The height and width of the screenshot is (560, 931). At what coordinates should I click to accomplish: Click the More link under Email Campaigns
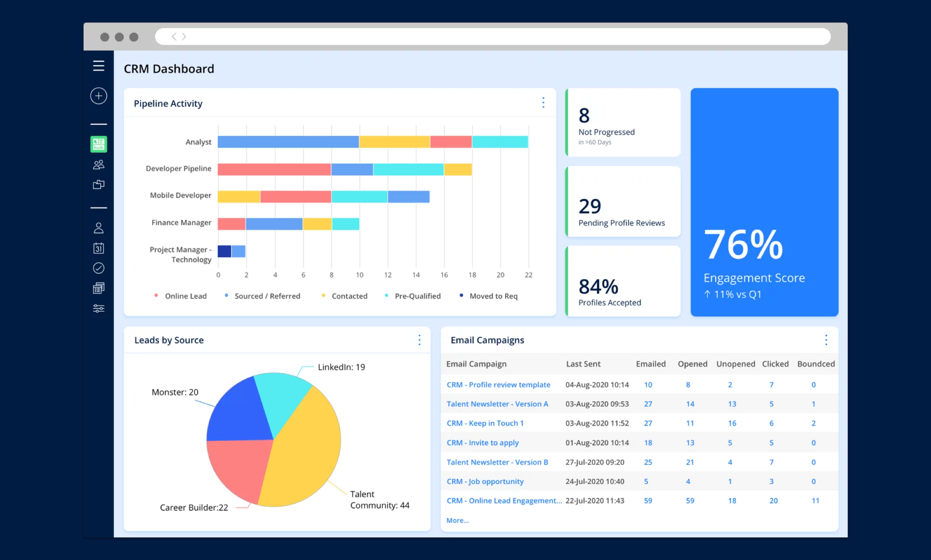(457, 520)
